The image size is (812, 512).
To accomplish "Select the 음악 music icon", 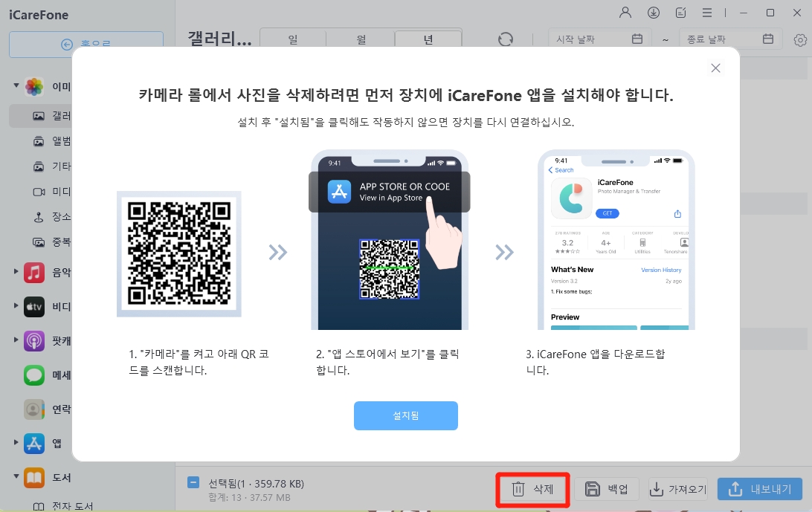I will click(x=33, y=273).
